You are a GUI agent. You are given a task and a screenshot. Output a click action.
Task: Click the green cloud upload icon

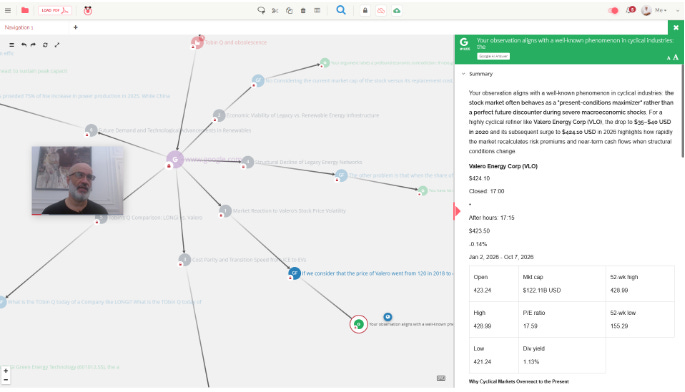pyautogui.click(x=397, y=10)
